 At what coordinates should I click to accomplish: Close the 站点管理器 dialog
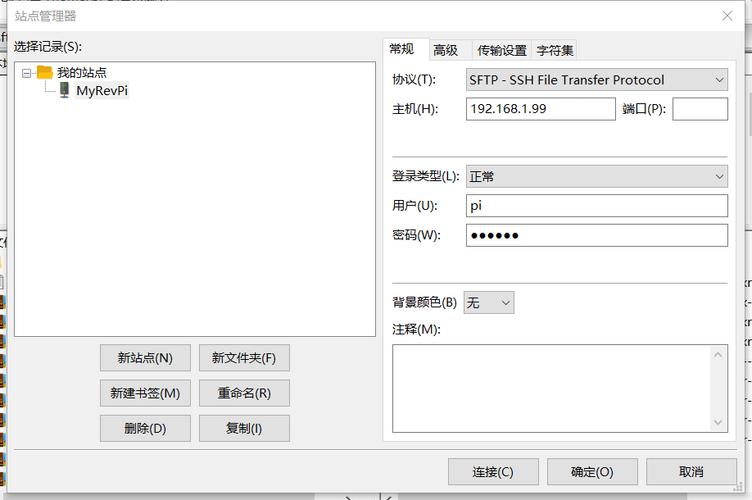tap(727, 16)
